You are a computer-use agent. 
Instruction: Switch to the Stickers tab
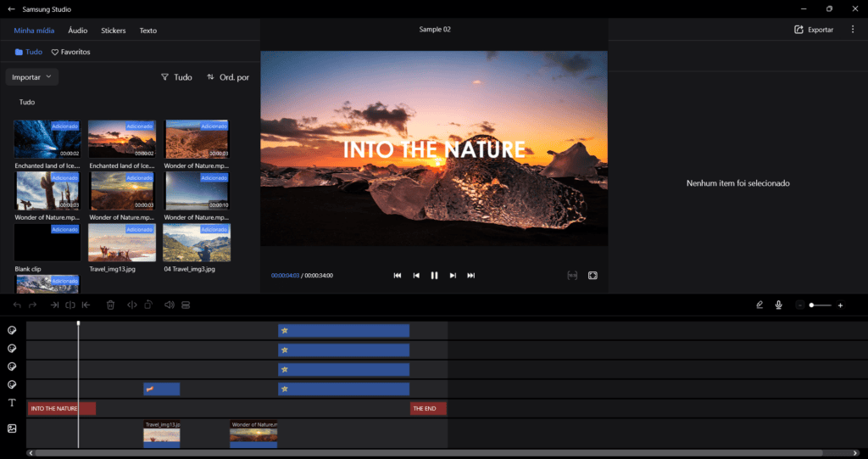point(113,31)
